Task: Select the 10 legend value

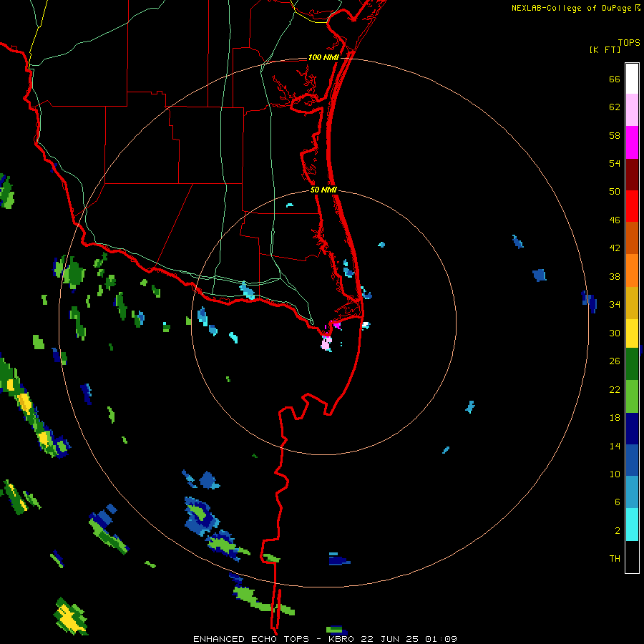Action: coord(615,474)
